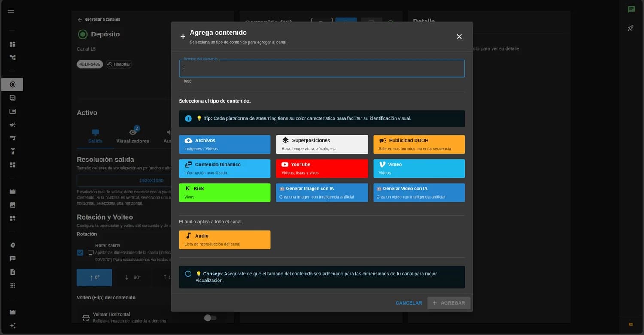Select the Vimeo content tile
The image size is (644, 335).
click(x=419, y=168)
